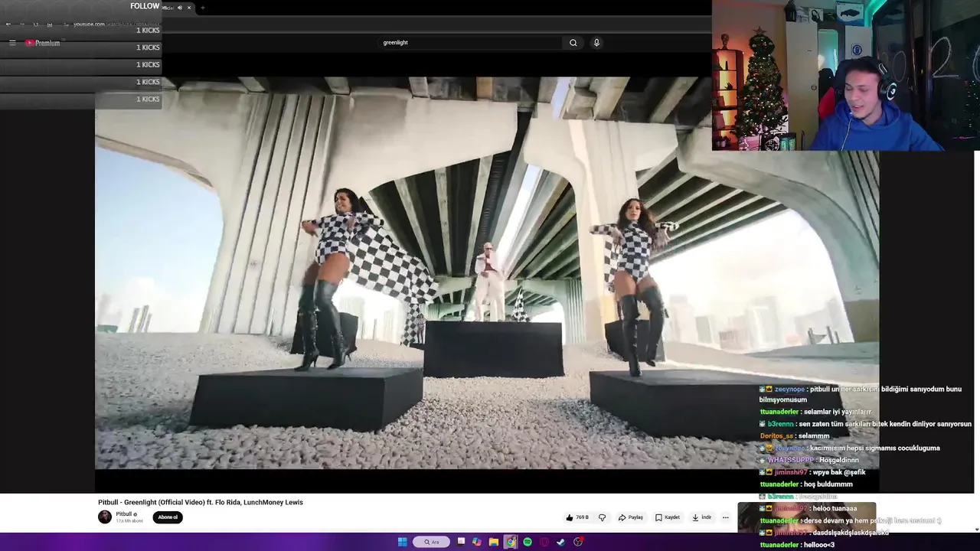The image size is (980, 551).
Task: Switch to Chrome on the taskbar
Action: coord(511,542)
